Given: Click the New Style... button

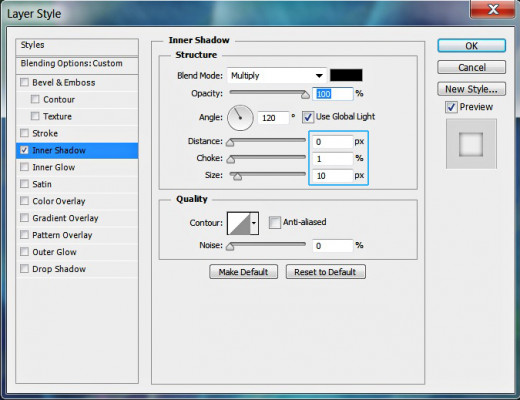Looking at the screenshot, I should (x=471, y=89).
